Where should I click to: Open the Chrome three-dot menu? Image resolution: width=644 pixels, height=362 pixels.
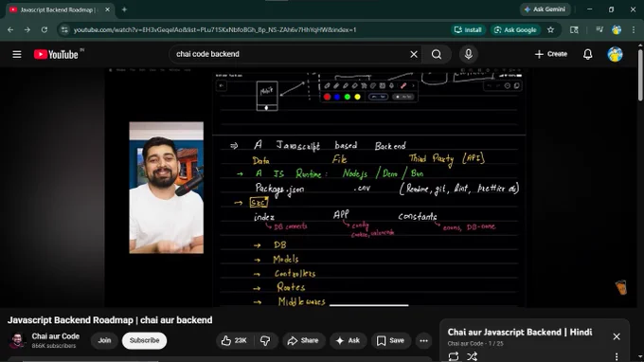[x=634, y=30]
